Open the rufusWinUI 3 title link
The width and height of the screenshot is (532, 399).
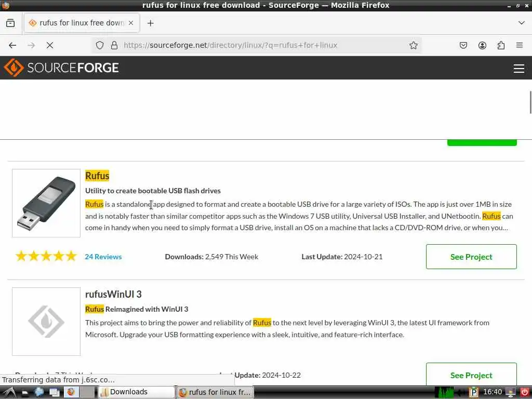click(x=113, y=294)
